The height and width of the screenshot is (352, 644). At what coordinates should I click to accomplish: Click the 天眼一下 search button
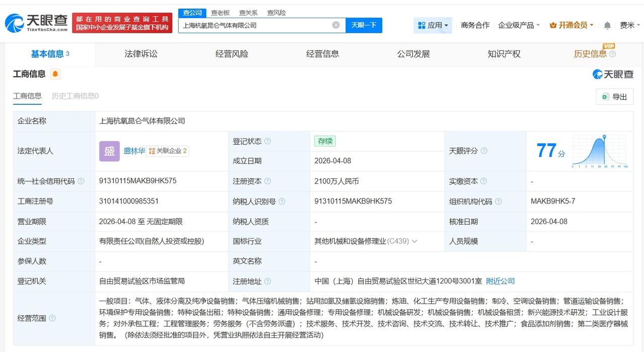tap(364, 25)
